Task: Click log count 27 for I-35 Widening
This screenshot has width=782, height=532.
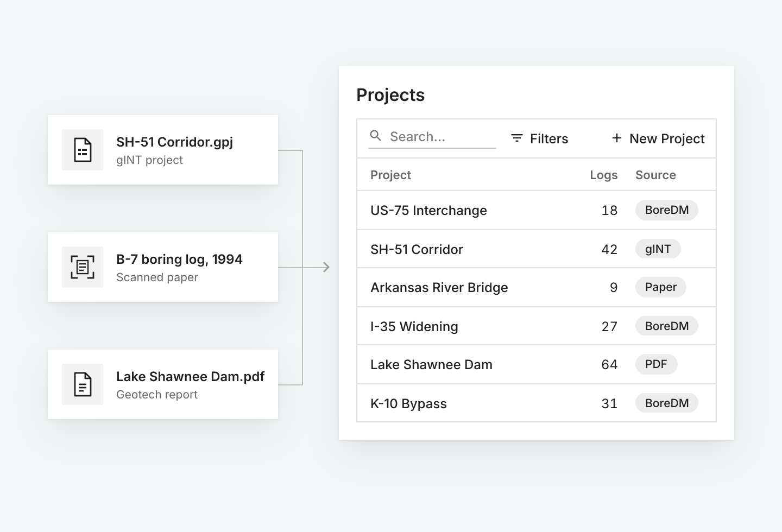Action: pyautogui.click(x=609, y=327)
